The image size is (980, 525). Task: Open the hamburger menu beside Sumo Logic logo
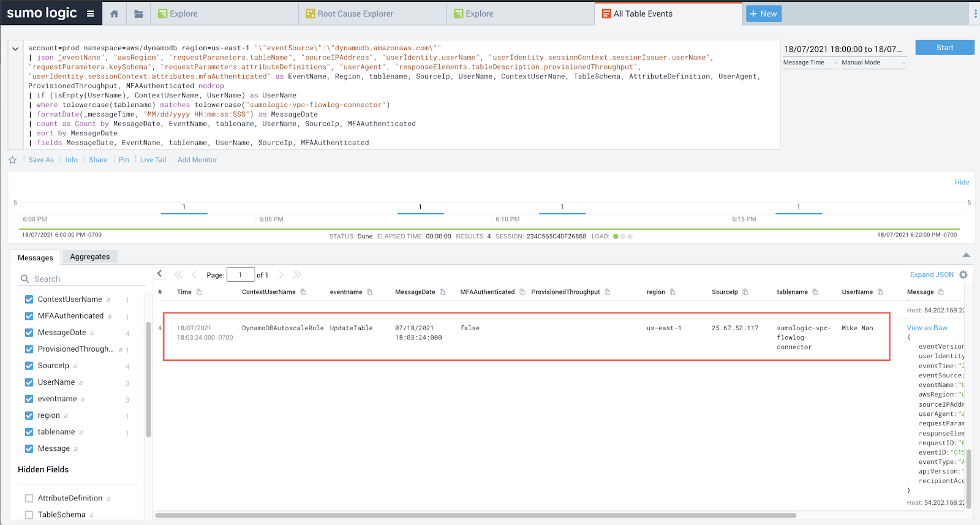pyautogui.click(x=91, y=13)
